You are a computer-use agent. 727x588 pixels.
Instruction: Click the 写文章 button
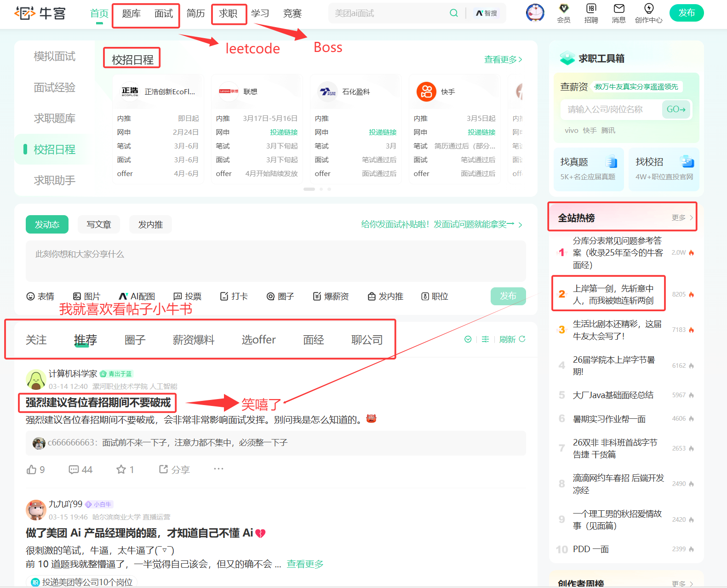pos(99,224)
